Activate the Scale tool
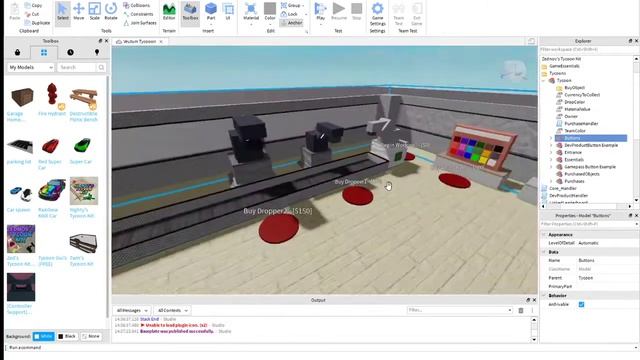The width and height of the screenshot is (640, 360). click(95, 11)
